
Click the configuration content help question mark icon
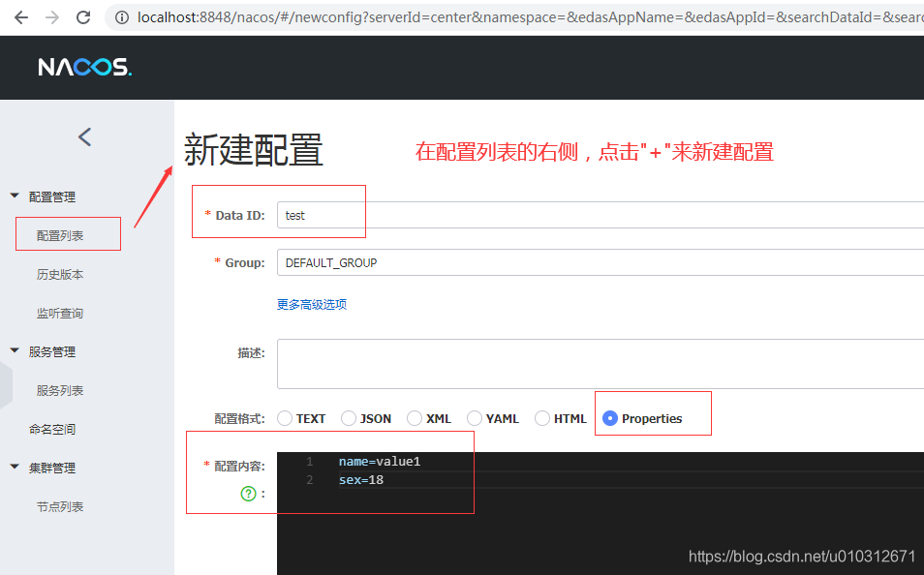(x=249, y=494)
